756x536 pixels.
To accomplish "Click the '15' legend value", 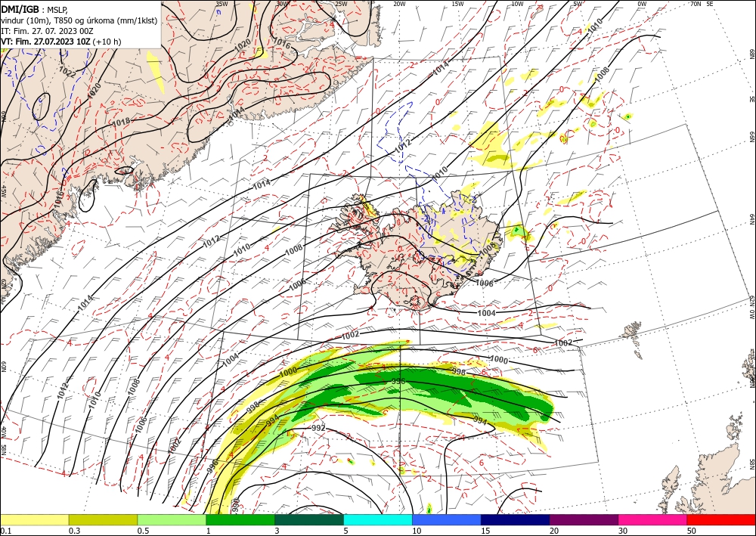I will click(x=485, y=531).
